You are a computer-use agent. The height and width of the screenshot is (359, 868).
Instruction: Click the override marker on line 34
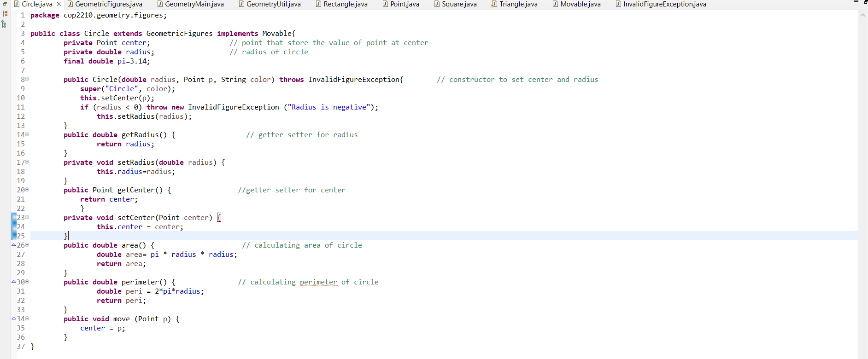pyautogui.click(x=14, y=318)
